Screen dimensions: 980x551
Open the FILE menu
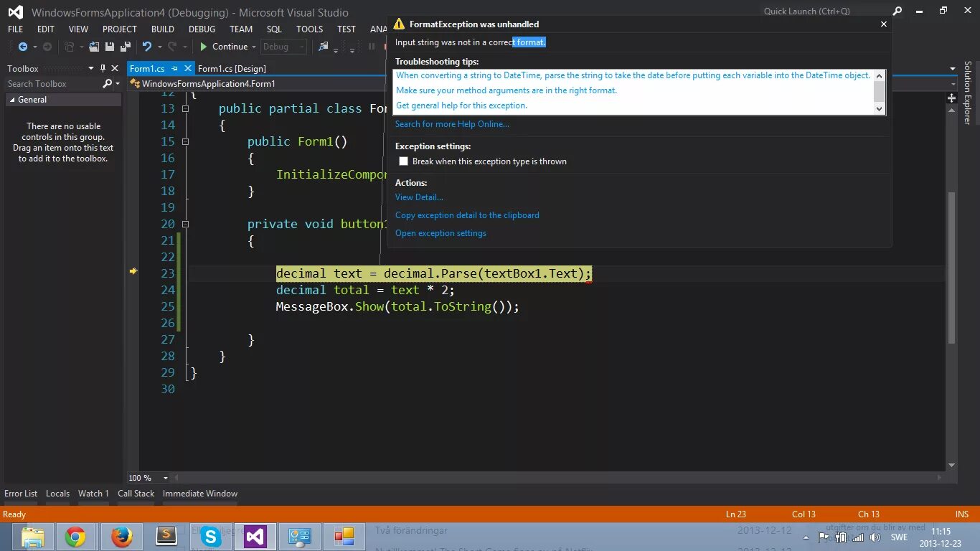pos(15,29)
